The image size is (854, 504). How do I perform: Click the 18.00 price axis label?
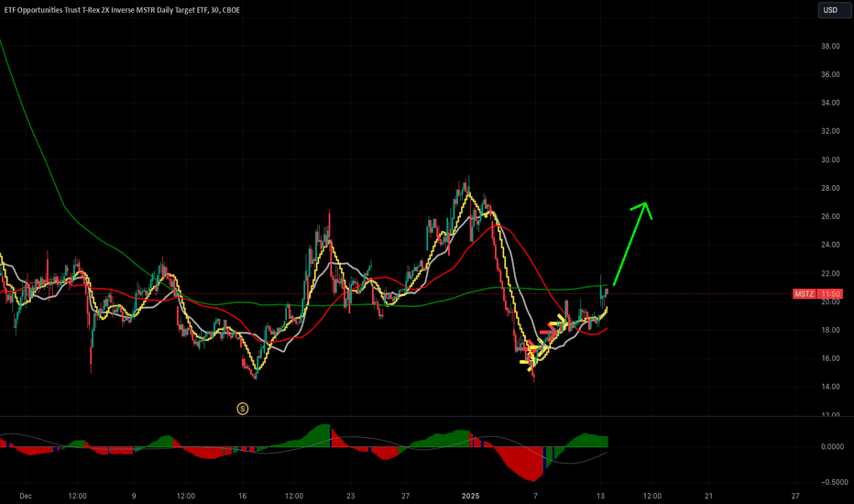(830, 330)
